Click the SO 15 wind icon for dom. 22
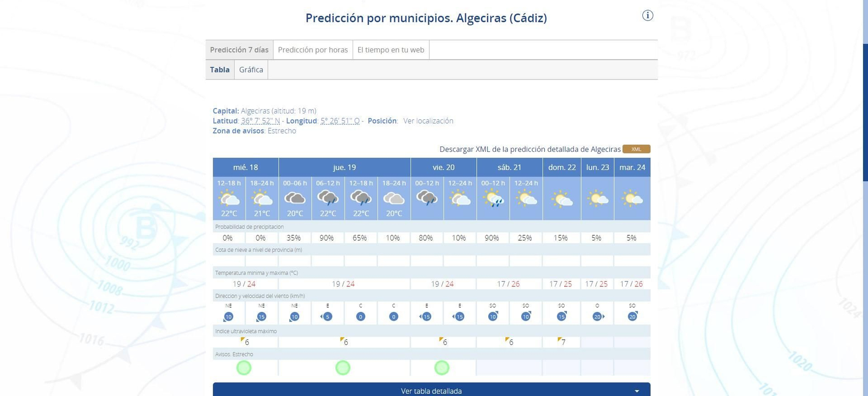 [x=561, y=316]
